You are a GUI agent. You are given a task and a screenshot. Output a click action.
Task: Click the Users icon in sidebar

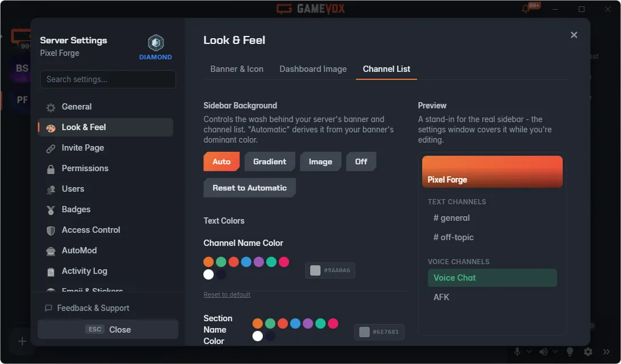(51, 189)
